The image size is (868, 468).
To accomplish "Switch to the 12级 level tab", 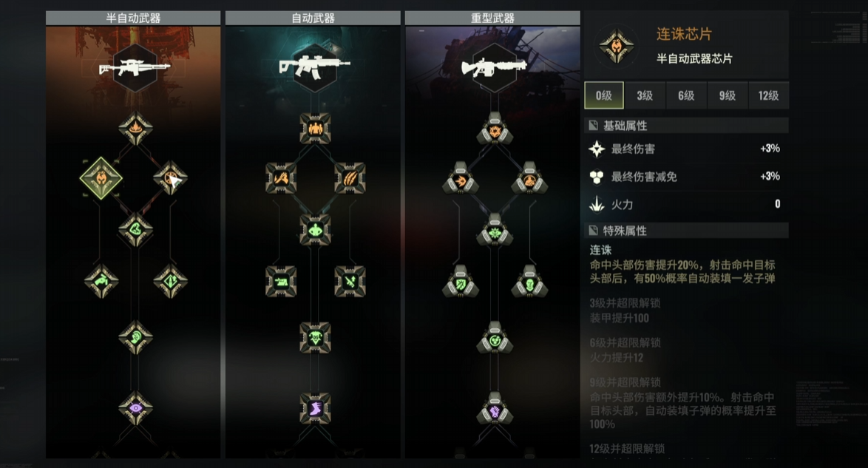I will [x=768, y=95].
